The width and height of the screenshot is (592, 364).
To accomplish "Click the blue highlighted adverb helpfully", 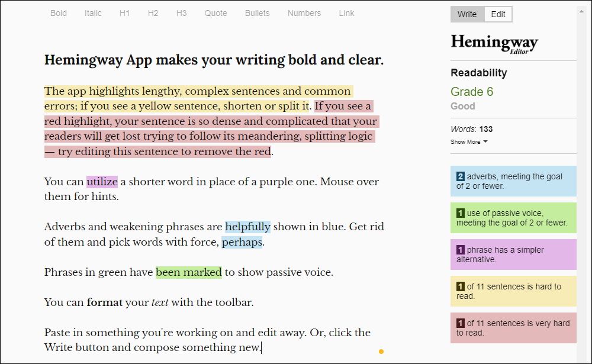I will [x=247, y=227].
